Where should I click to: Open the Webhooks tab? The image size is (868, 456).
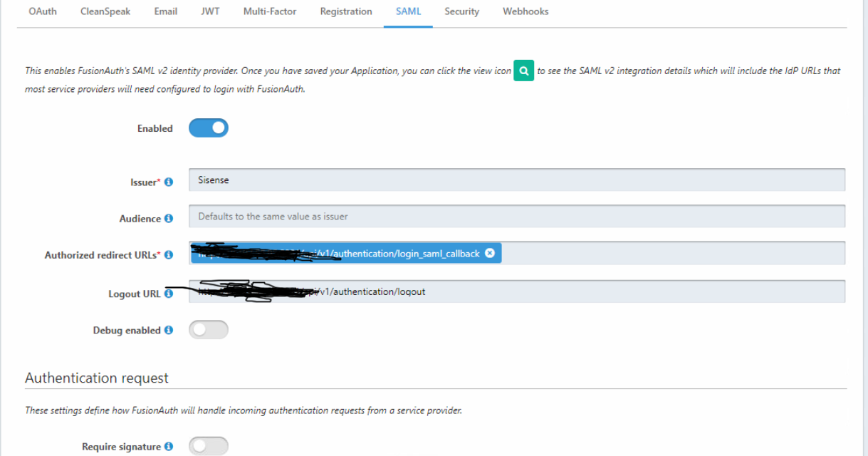point(525,11)
